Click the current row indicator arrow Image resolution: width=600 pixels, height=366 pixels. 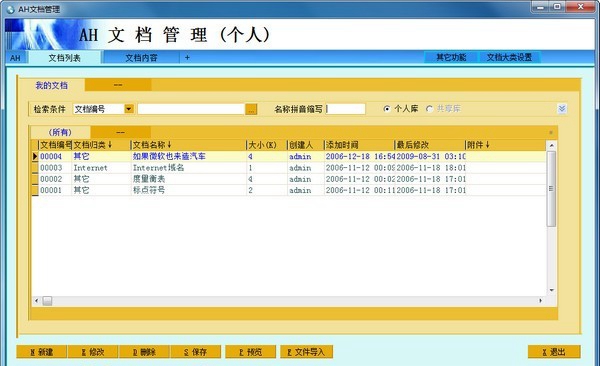(x=35, y=156)
